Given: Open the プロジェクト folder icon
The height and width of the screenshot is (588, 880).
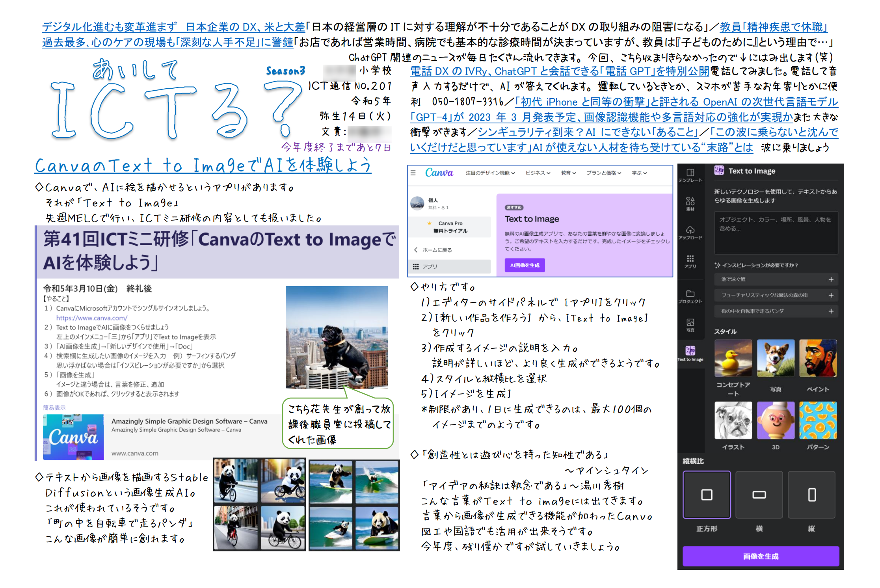Looking at the screenshot, I should (x=690, y=296).
